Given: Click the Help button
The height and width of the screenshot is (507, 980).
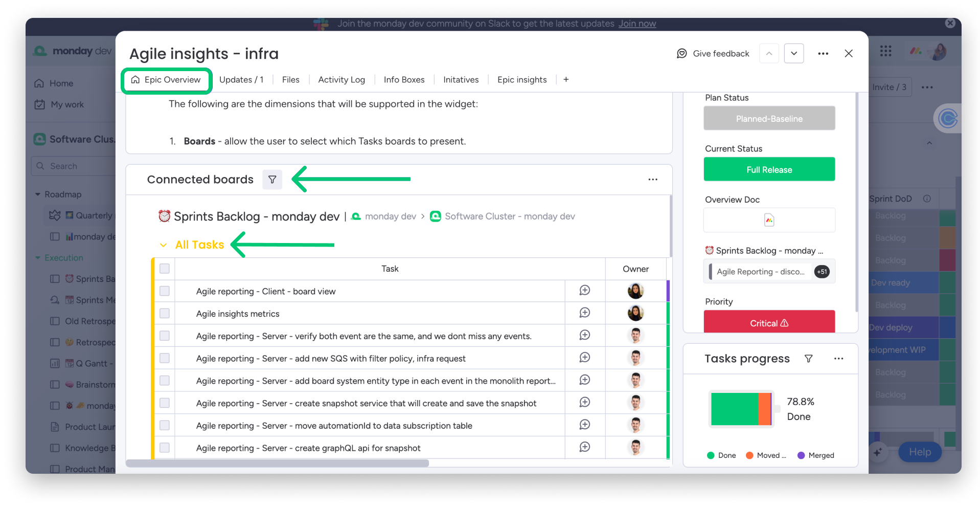Looking at the screenshot, I should click(920, 452).
